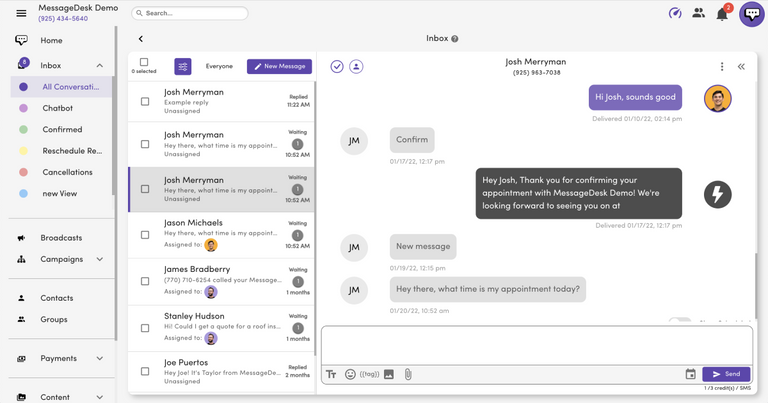Click the New Message button
This screenshot has width=768, height=403.
click(279, 67)
